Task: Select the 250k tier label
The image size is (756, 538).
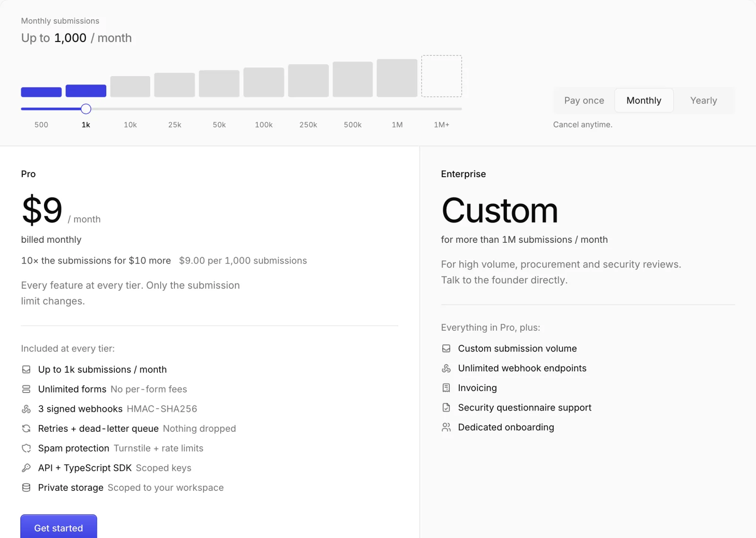Action: [x=308, y=125]
